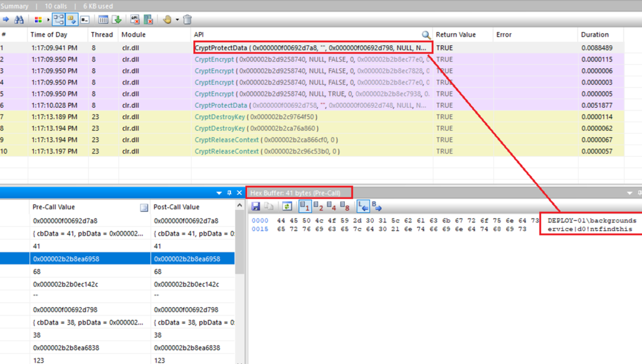Open the dropdown beside the color grid icon
Image resolution: width=642 pixels, height=364 pixels.
point(48,19)
